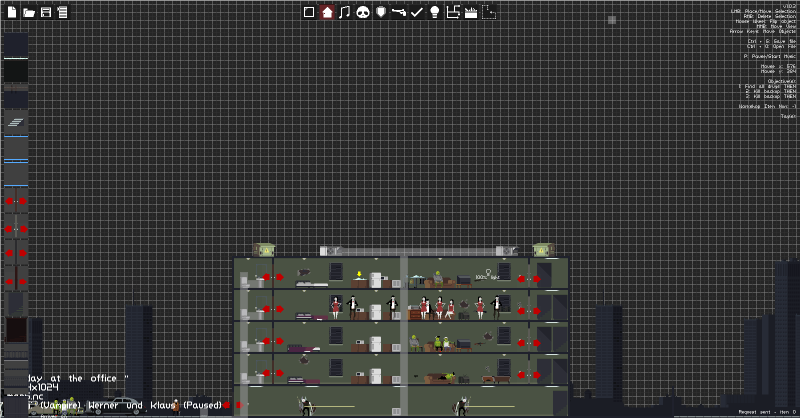
Task: Create a new level file
Action: point(12,12)
